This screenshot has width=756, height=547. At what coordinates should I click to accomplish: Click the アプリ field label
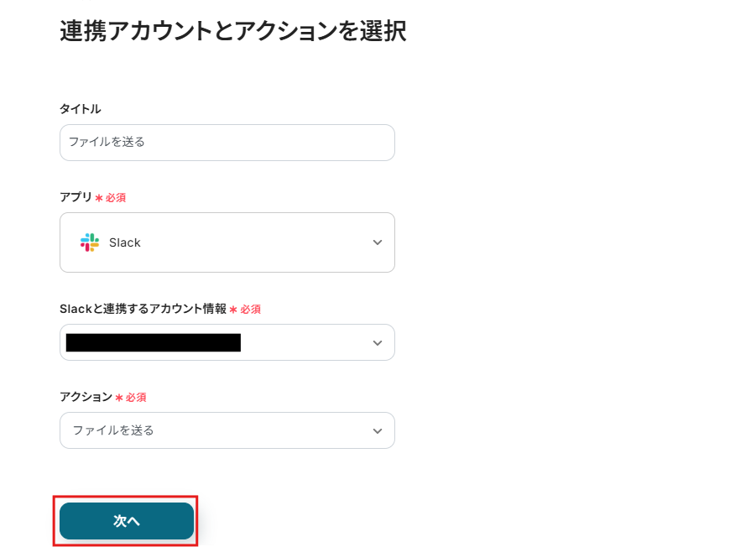click(x=76, y=197)
